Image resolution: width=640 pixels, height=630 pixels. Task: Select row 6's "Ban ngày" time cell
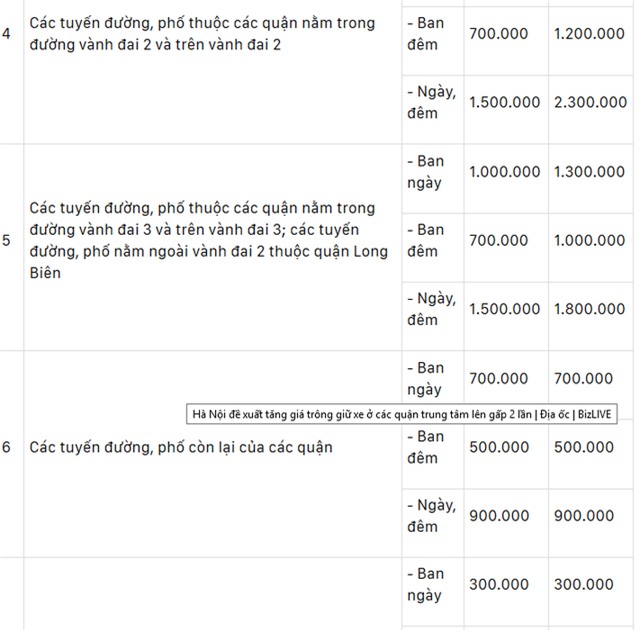[x=430, y=379]
